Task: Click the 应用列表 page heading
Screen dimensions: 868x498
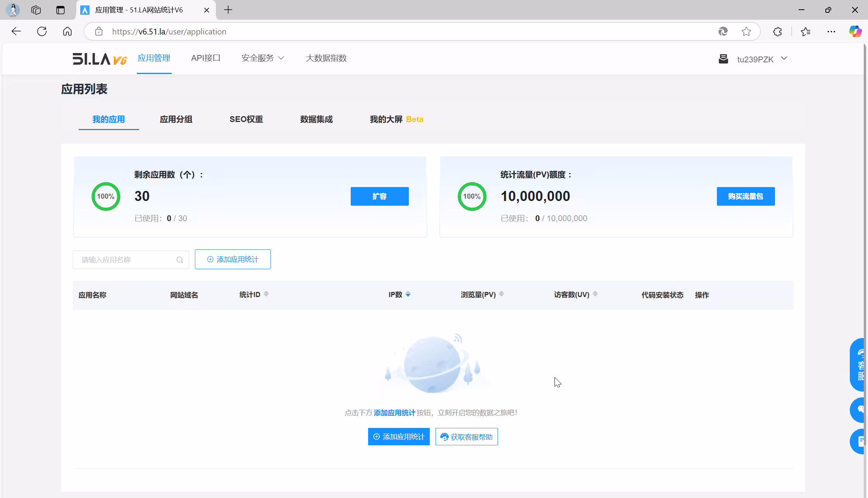Action: click(84, 89)
